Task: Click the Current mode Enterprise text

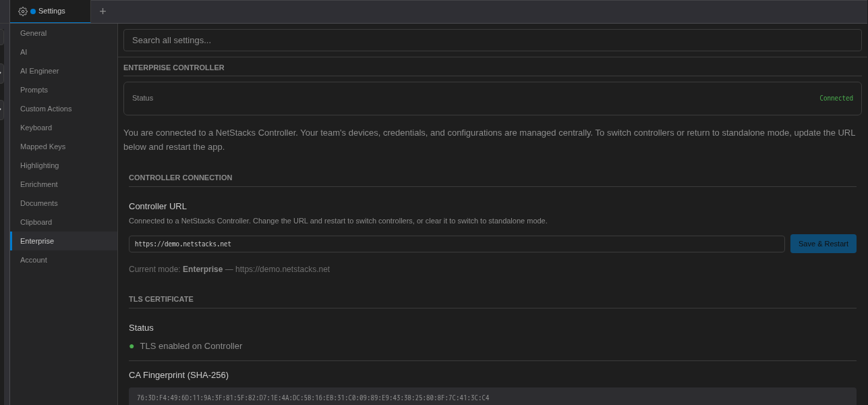Action: (x=229, y=269)
